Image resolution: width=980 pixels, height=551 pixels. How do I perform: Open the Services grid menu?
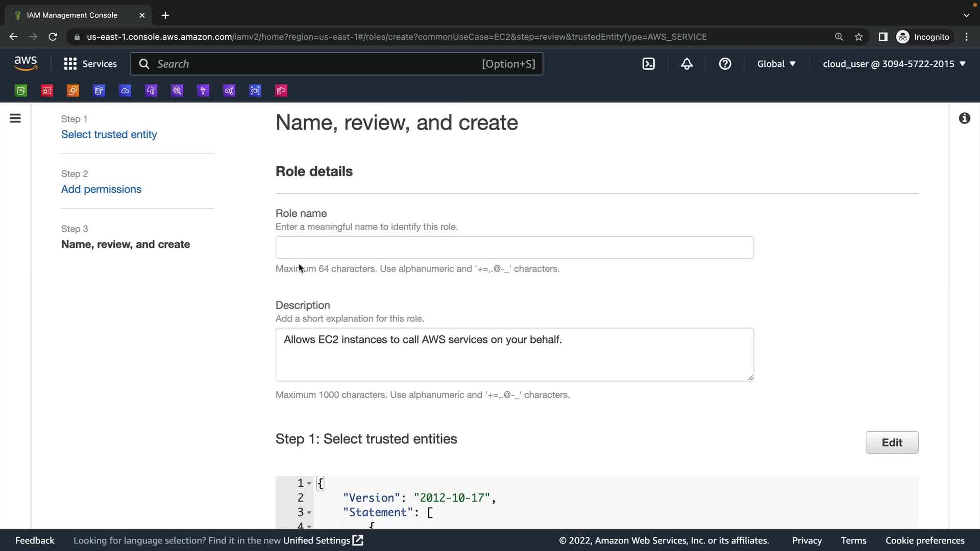[90, 64]
